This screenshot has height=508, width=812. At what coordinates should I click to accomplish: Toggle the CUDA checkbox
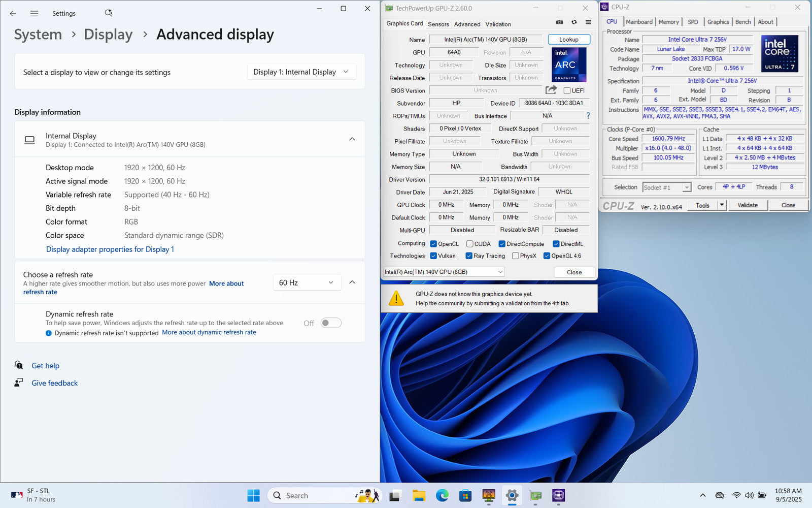[470, 244]
